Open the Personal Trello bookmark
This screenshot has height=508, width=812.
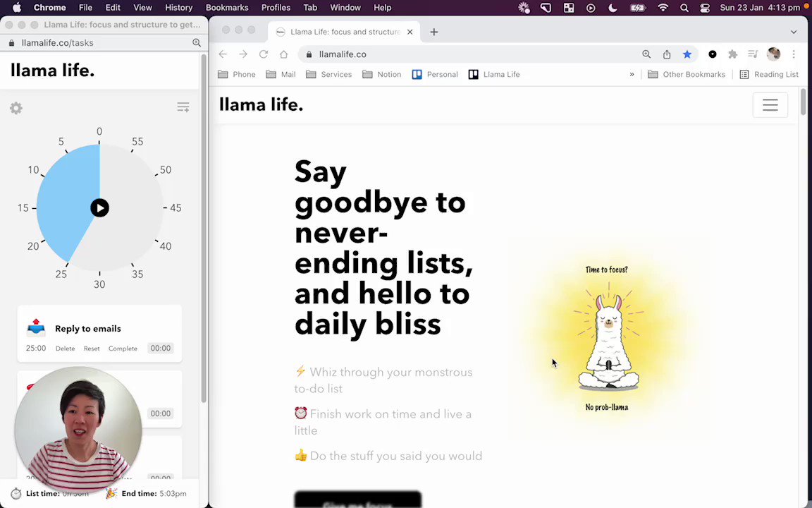tap(435, 74)
